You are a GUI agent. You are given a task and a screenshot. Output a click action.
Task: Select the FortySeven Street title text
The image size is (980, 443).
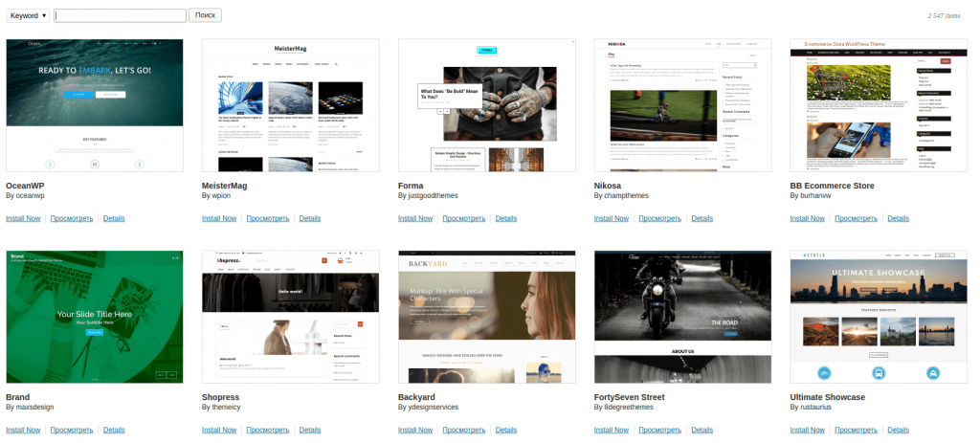(x=630, y=397)
